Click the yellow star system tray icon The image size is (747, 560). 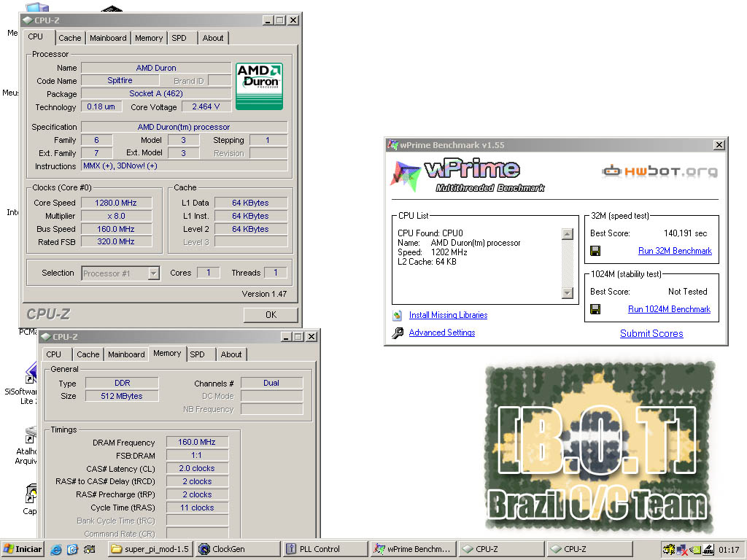pyautogui.click(x=669, y=550)
